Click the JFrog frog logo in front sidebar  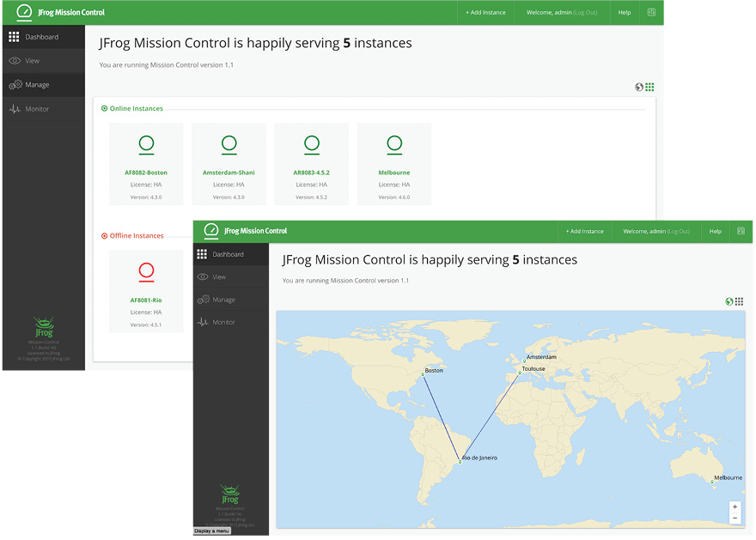[230, 494]
